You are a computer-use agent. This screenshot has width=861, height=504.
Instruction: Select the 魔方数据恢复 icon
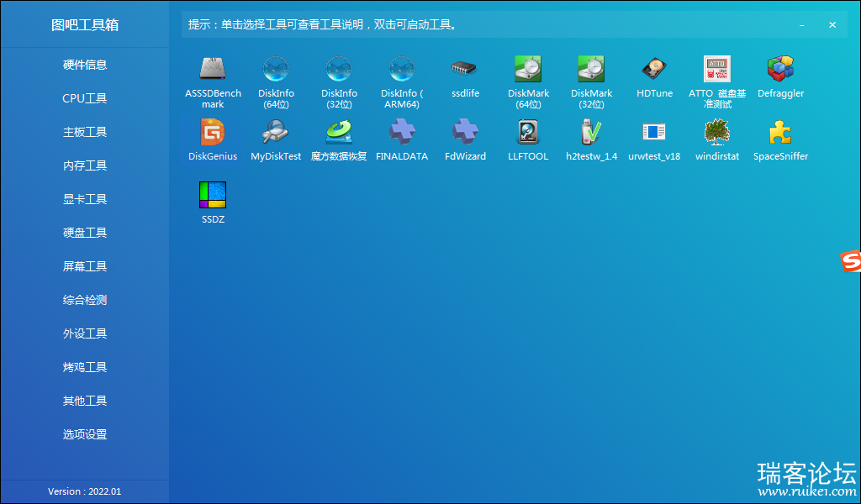[x=339, y=132]
